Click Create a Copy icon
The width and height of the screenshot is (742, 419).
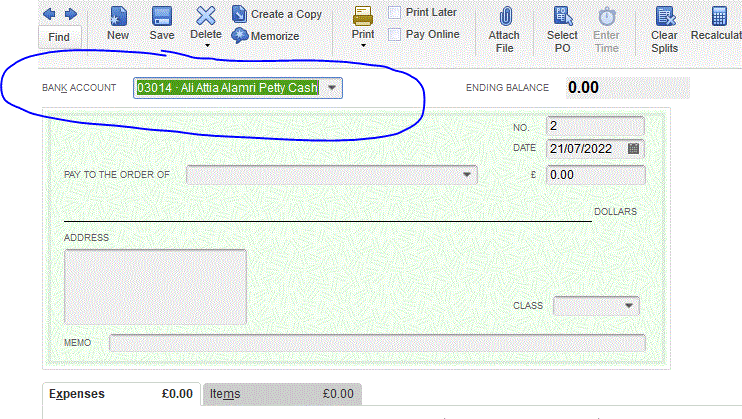(x=239, y=14)
